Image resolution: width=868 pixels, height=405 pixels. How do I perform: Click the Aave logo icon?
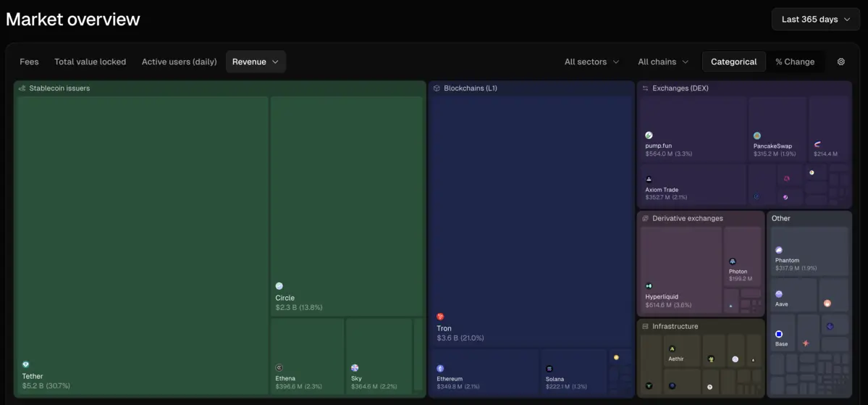tap(779, 294)
